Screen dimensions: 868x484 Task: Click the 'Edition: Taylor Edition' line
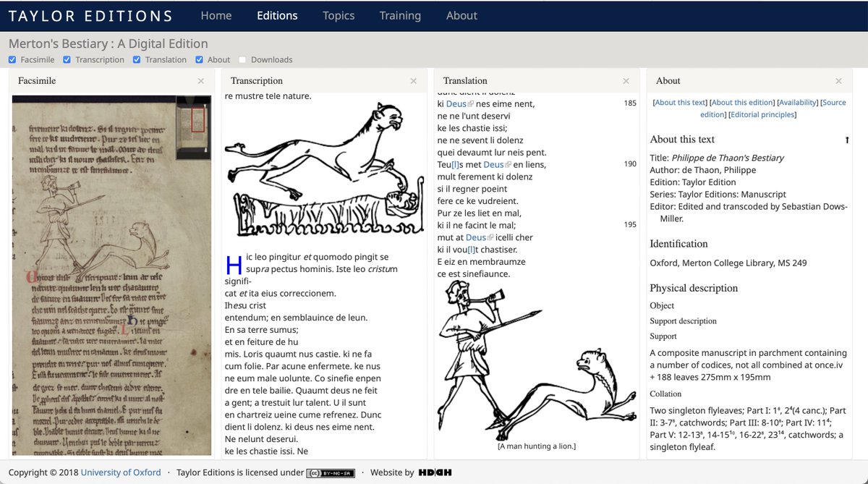point(692,182)
